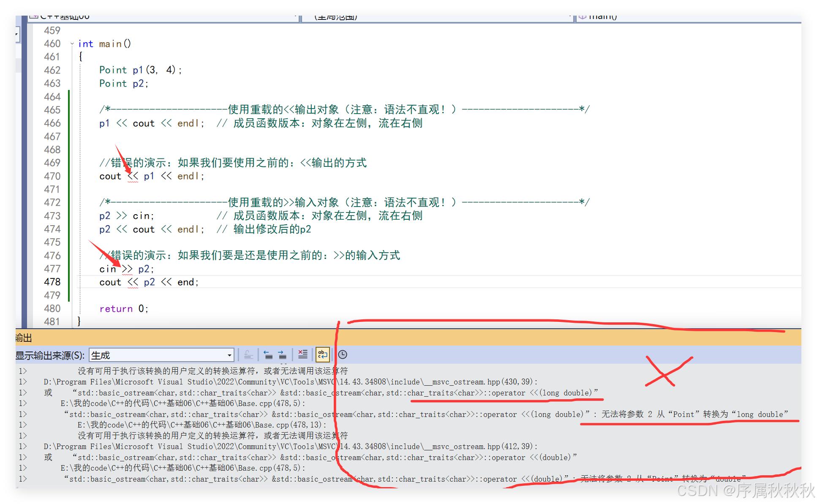This screenshot has width=817, height=504.
Task: Clear all output text icon
Action: 302,354
